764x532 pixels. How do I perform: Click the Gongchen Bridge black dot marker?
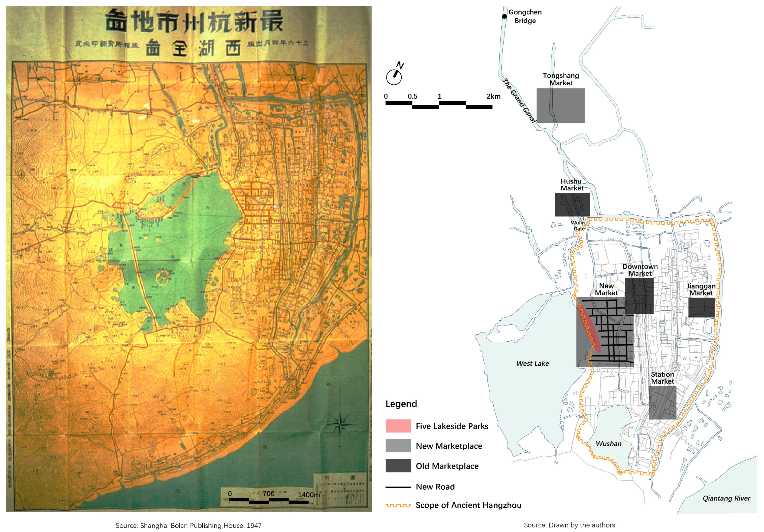point(504,16)
